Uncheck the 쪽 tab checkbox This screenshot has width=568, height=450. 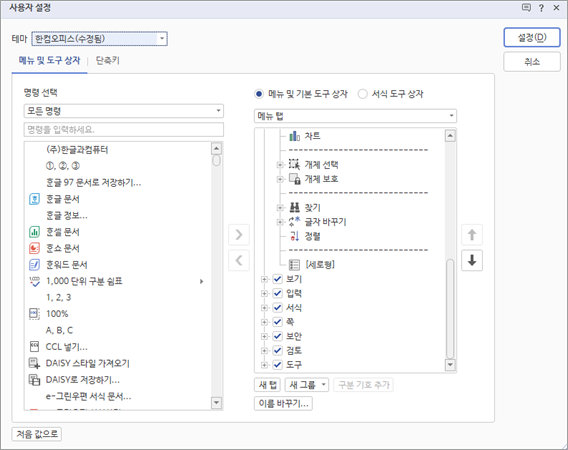coord(277,322)
